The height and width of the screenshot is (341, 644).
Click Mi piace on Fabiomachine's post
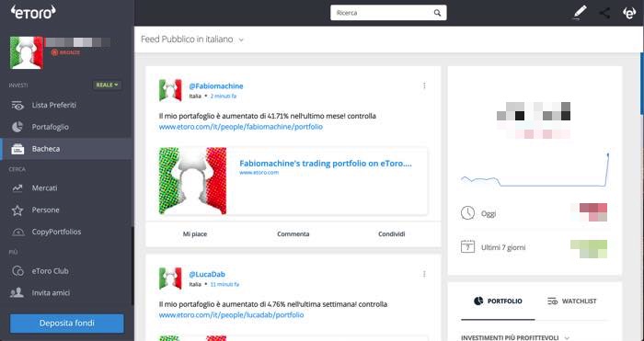[x=195, y=233]
